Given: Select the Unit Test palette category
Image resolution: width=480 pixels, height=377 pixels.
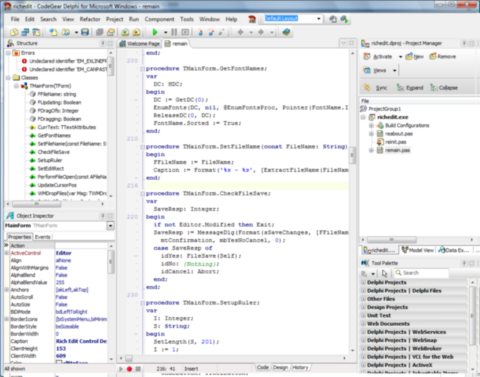Looking at the screenshot, I should pyautogui.click(x=379, y=316).
